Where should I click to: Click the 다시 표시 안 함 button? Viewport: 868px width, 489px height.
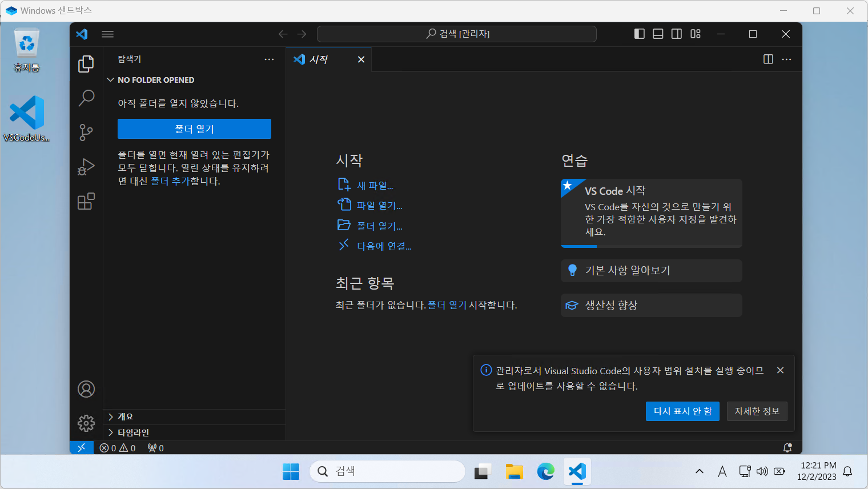[683, 411]
